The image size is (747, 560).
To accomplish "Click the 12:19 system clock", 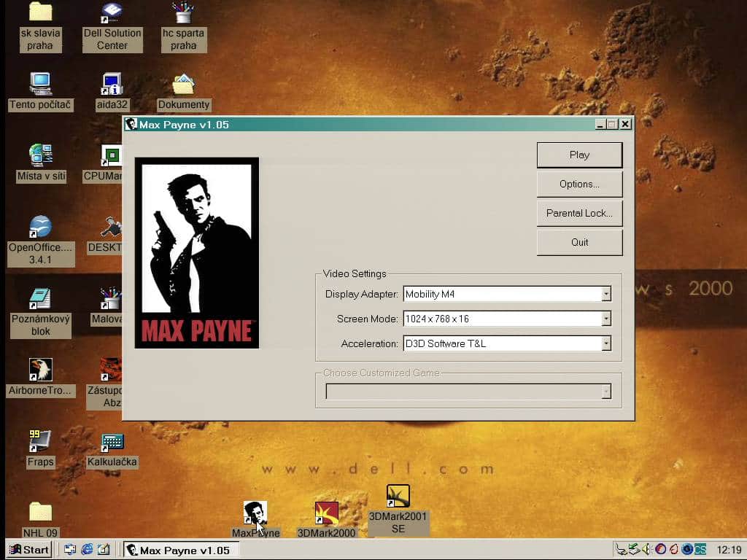I will 729,550.
